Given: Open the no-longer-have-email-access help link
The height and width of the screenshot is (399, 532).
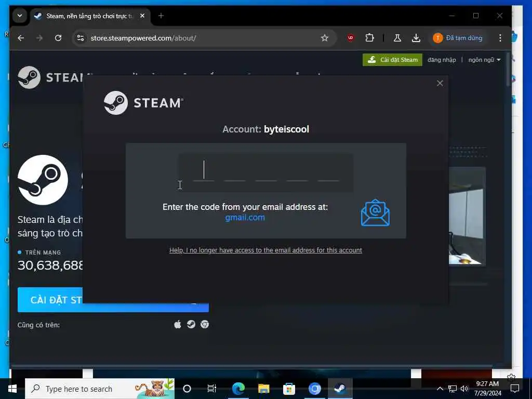Looking at the screenshot, I should pyautogui.click(x=265, y=250).
